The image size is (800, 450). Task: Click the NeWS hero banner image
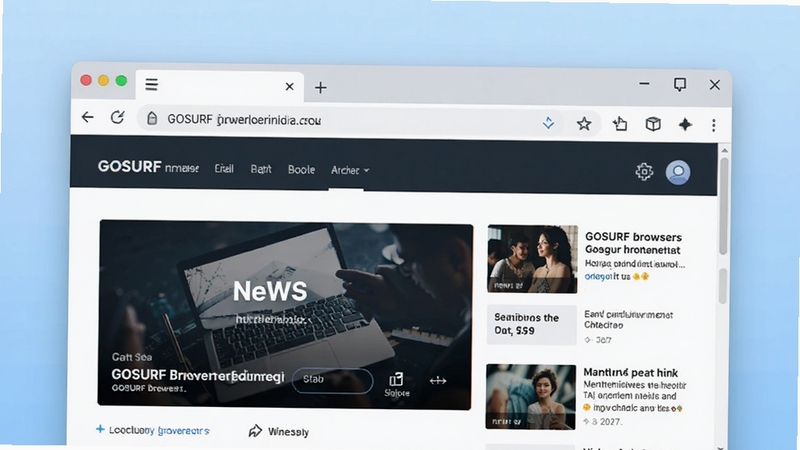pos(285,314)
